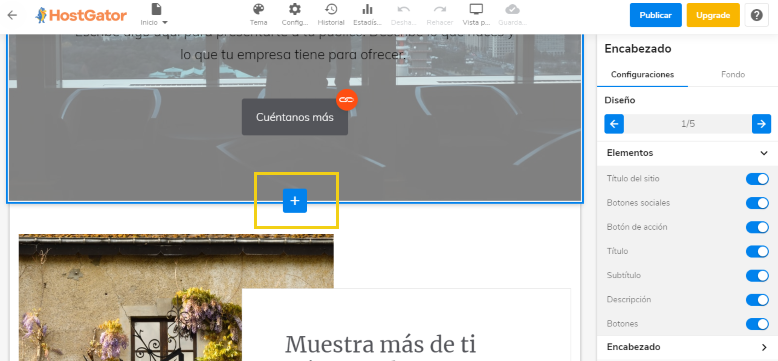778x361 pixels.
Task: Expand the Encabezado section arrow
Action: tap(764, 347)
